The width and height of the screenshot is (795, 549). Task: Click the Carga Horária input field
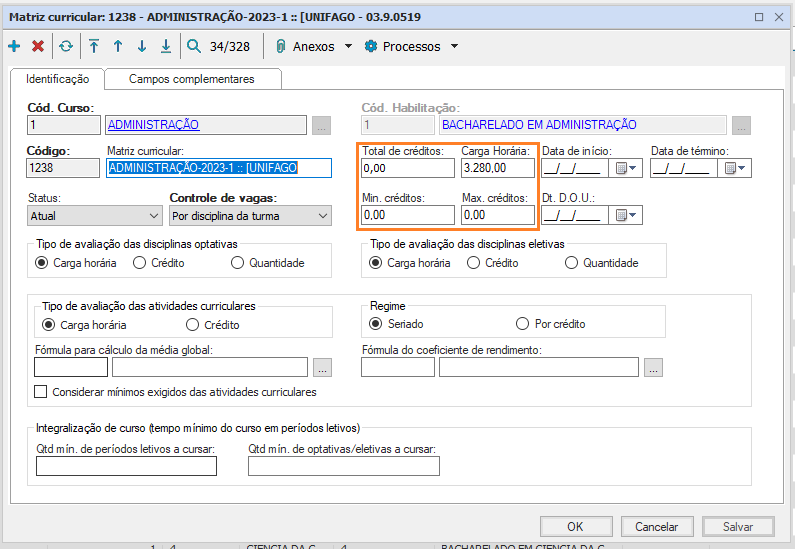point(497,168)
